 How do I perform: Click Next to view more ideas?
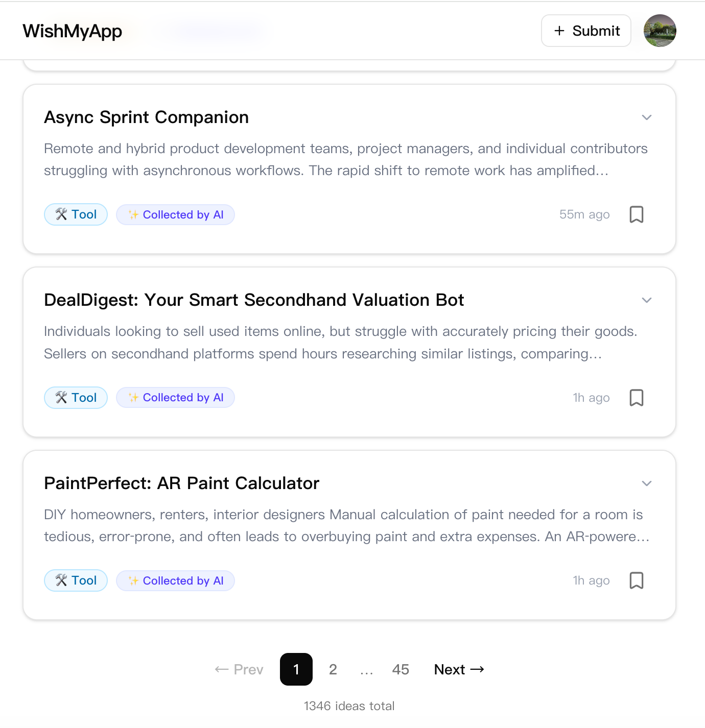(458, 669)
